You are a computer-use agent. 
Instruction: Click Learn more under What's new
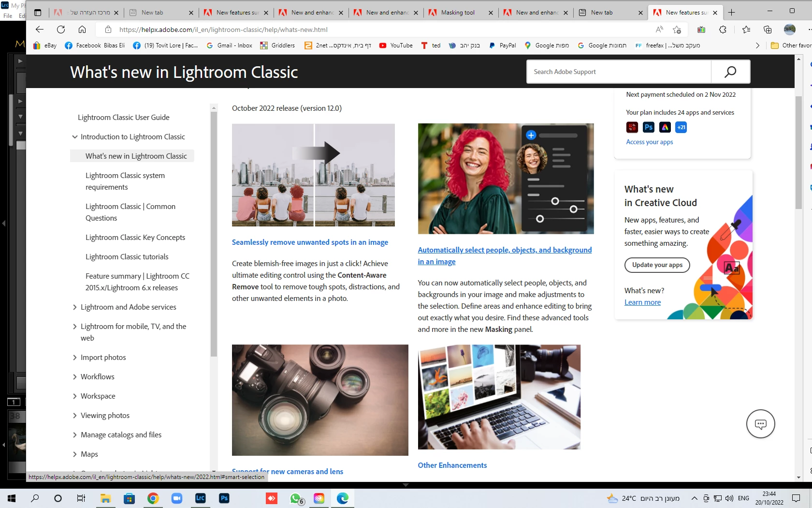click(642, 302)
